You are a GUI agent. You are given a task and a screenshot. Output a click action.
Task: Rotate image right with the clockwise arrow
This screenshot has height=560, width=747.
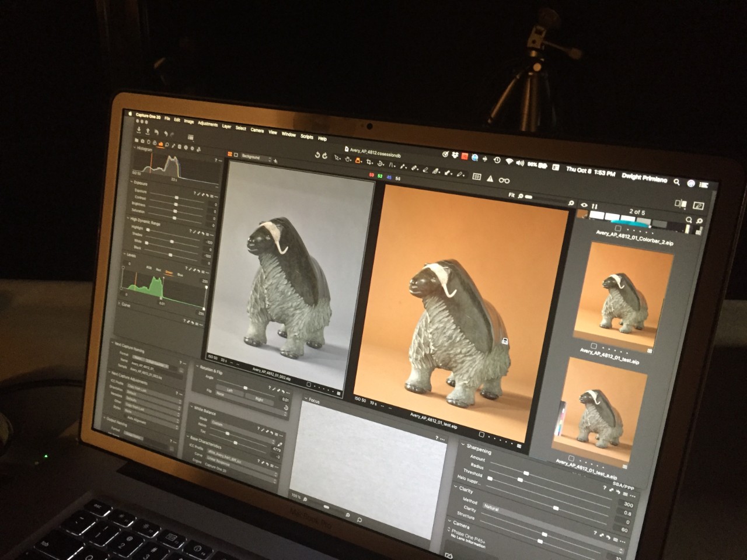click(x=324, y=156)
